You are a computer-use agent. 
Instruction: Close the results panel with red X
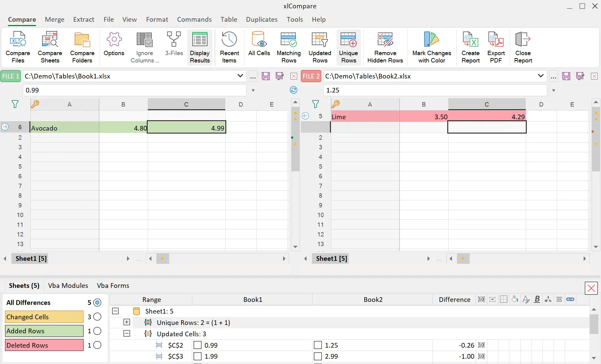click(591, 288)
